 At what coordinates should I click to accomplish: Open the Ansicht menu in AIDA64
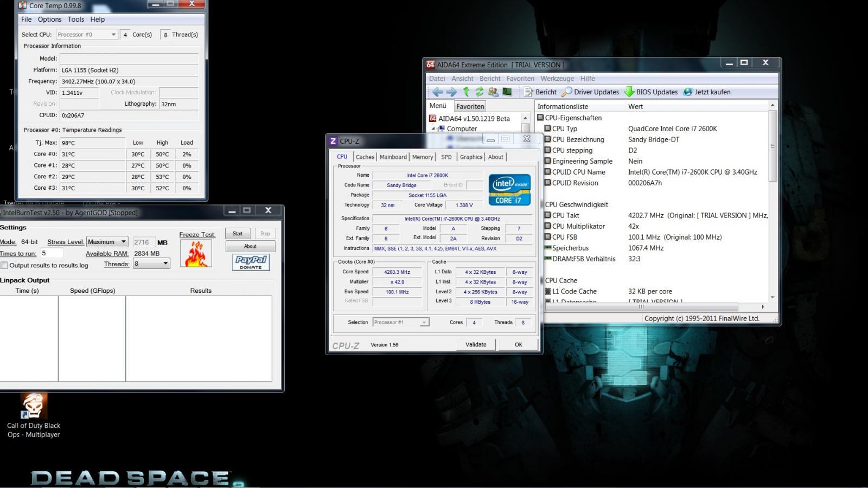point(462,78)
